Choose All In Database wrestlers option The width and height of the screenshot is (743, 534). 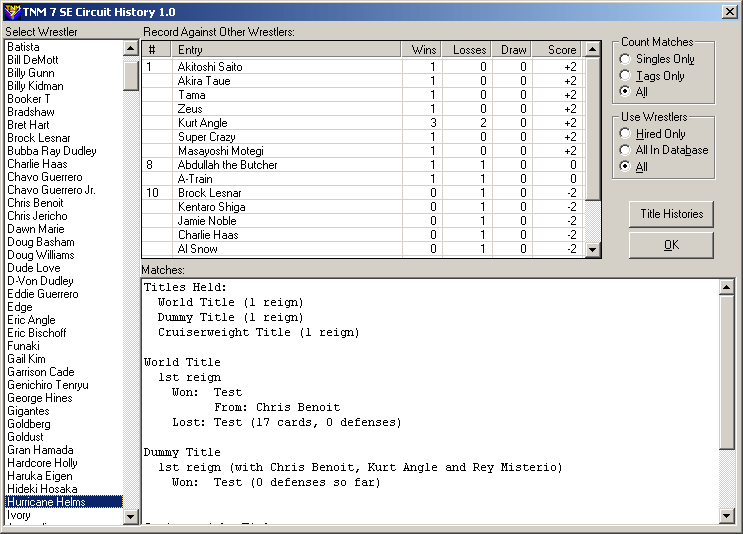626,150
